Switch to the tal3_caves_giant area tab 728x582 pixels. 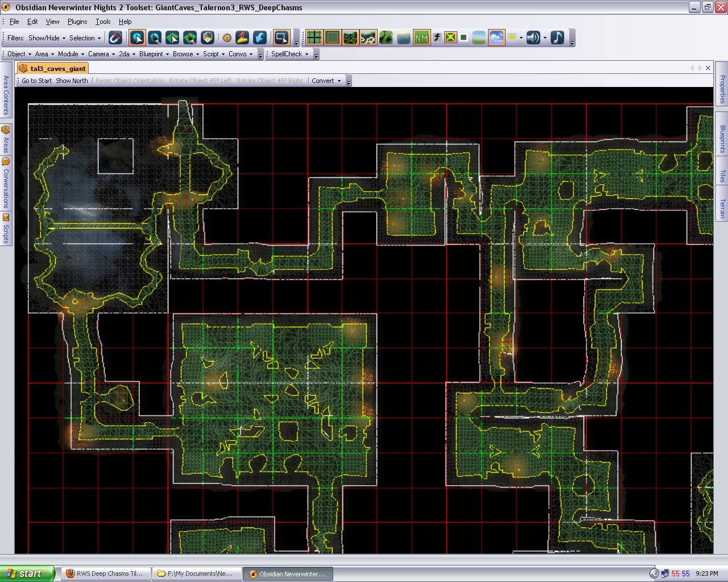tap(58, 68)
